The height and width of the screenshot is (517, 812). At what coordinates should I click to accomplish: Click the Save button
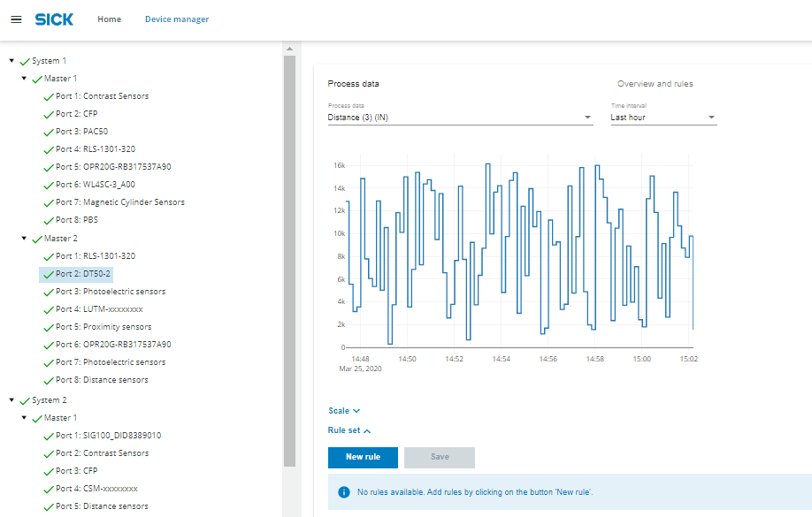(440, 458)
